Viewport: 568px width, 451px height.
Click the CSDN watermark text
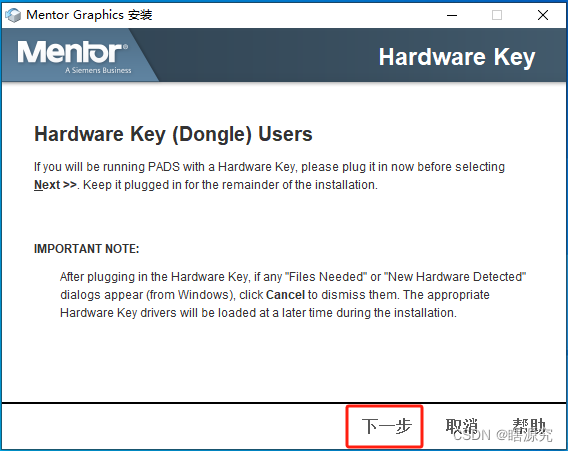(x=503, y=435)
